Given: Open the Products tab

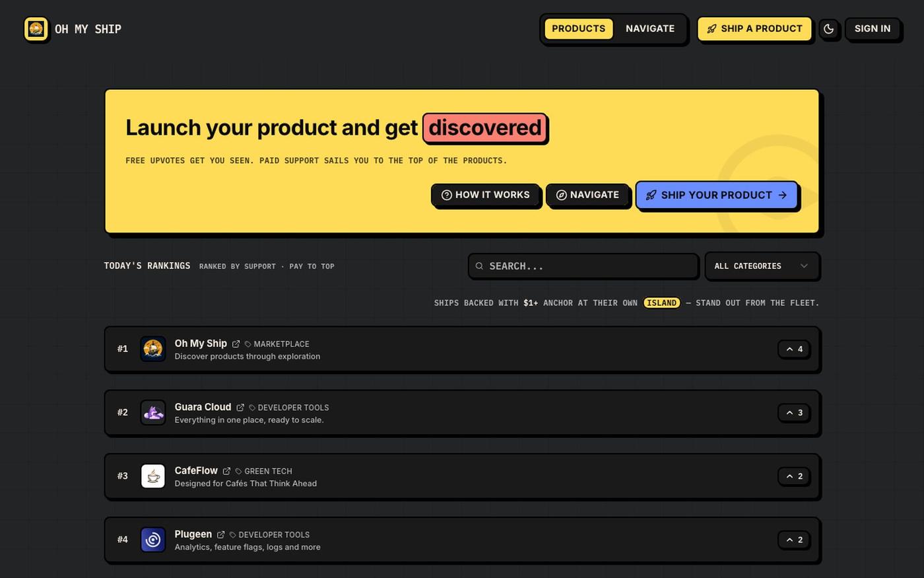Looking at the screenshot, I should (578, 28).
